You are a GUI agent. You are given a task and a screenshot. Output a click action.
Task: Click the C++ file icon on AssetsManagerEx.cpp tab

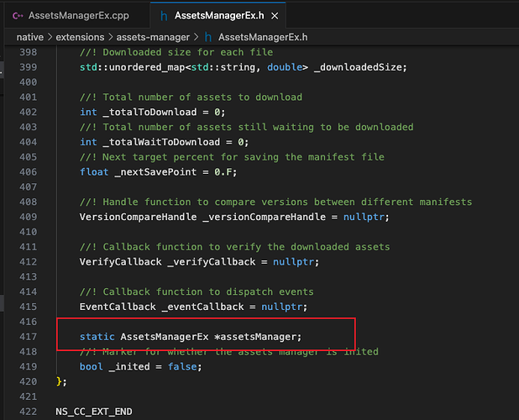click(18, 16)
